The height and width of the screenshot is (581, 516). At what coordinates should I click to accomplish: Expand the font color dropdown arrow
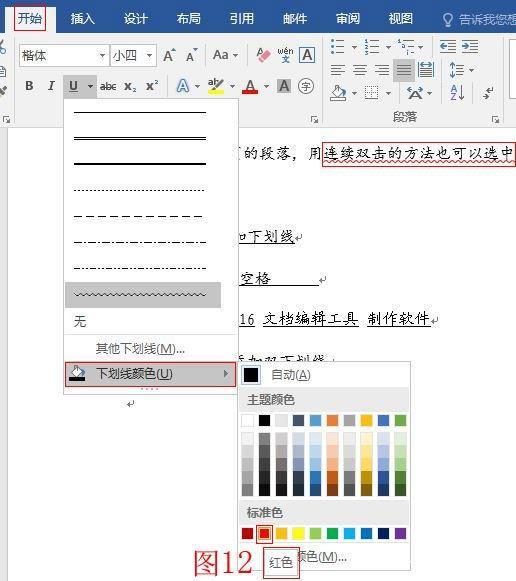(x=266, y=86)
